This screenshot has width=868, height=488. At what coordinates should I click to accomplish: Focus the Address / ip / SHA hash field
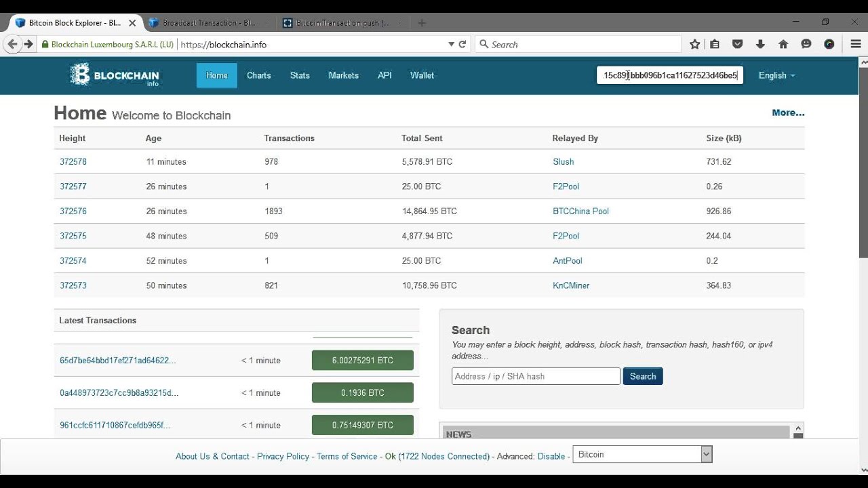tap(536, 376)
